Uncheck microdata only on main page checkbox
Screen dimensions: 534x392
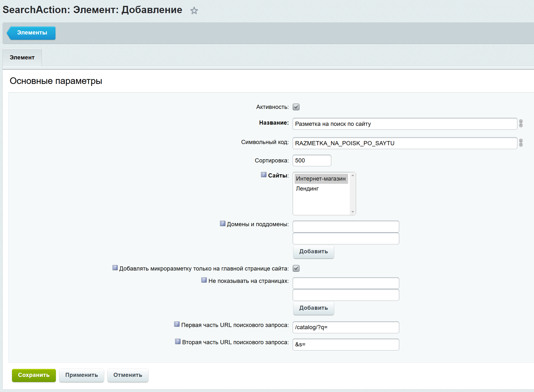[x=296, y=268]
